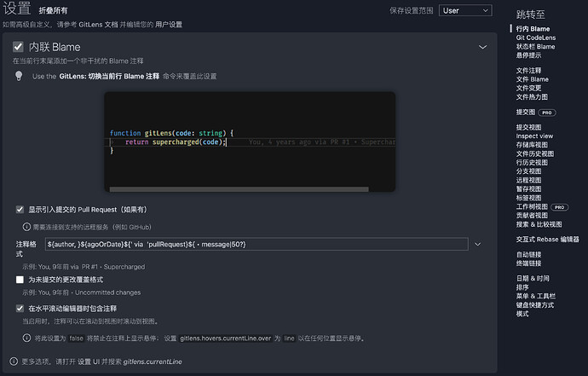Jump to 分支视图 section
588x376 pixels.
[x=528, y=171]
